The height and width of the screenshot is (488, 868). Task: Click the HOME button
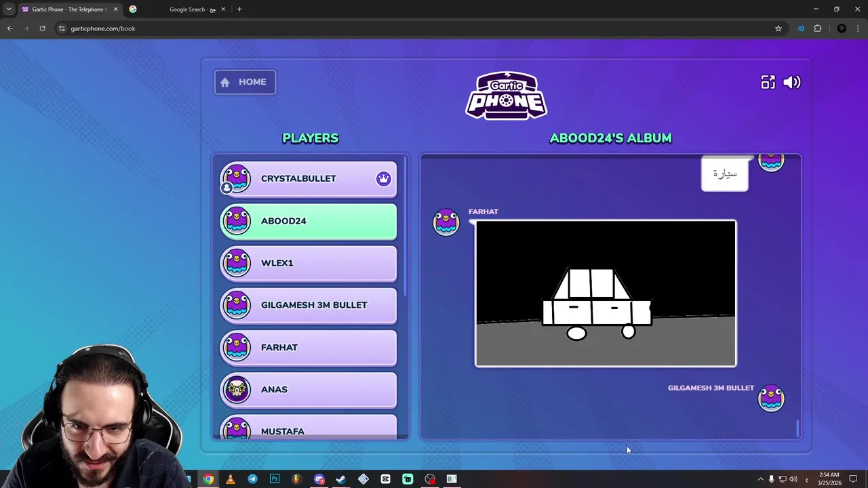pos(245,82)
